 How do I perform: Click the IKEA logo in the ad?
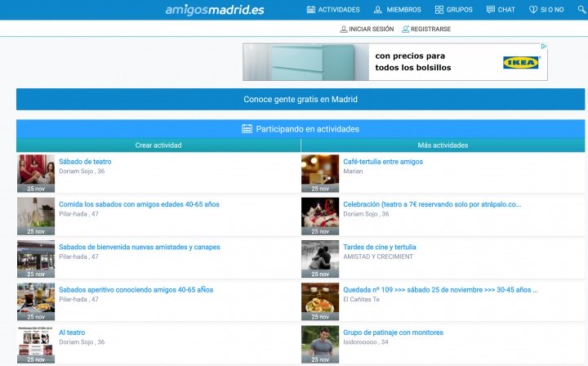click(521, 63)
